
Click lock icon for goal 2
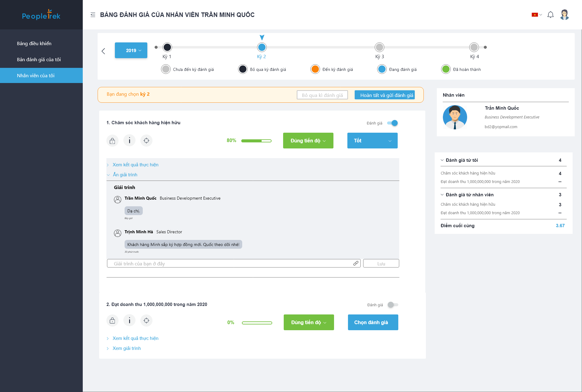click(112, 321)
